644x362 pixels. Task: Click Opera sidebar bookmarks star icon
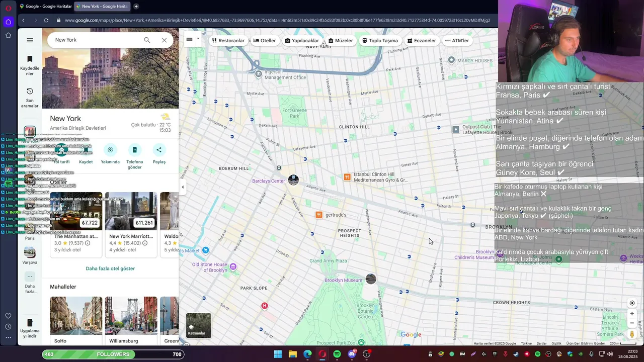[8, 35]
